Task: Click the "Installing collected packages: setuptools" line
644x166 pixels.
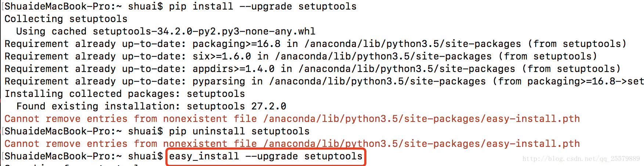Action: tap(125, 94)
